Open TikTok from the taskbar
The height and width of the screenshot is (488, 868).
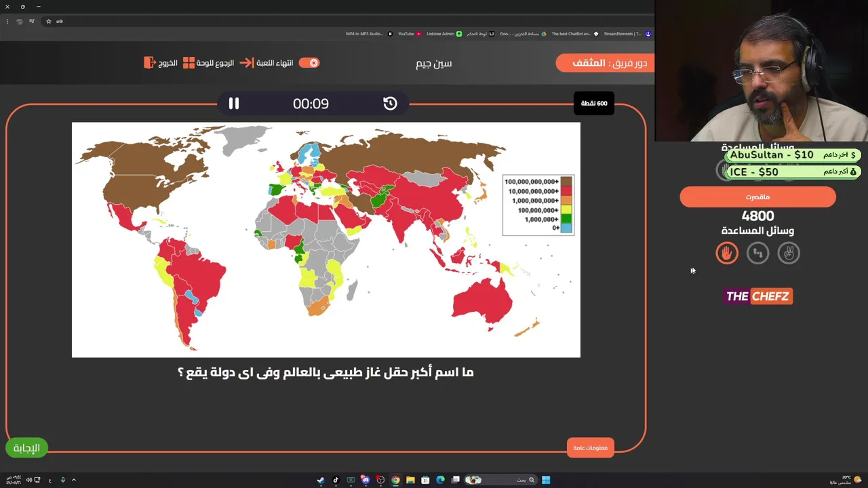tap(336, 480)
